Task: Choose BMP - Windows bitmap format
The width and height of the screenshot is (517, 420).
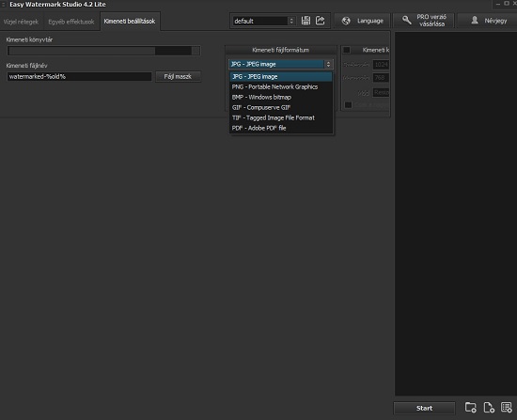Action: pyautogui.click(x=281, y=98)
